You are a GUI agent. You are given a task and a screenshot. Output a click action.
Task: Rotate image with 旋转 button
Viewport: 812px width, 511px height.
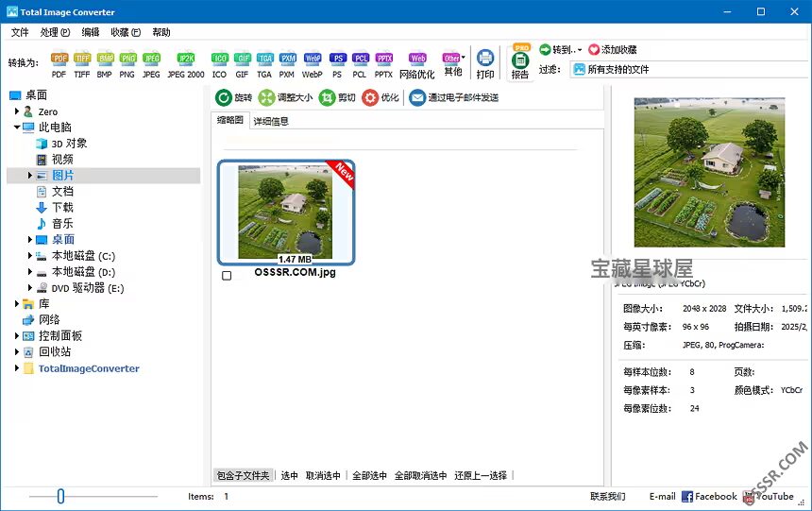pyautogui.click(x=233, y=97)
